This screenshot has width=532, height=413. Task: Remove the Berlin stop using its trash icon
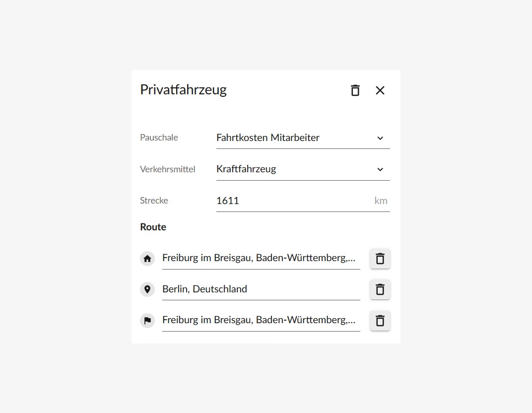(x=380, y=289)
